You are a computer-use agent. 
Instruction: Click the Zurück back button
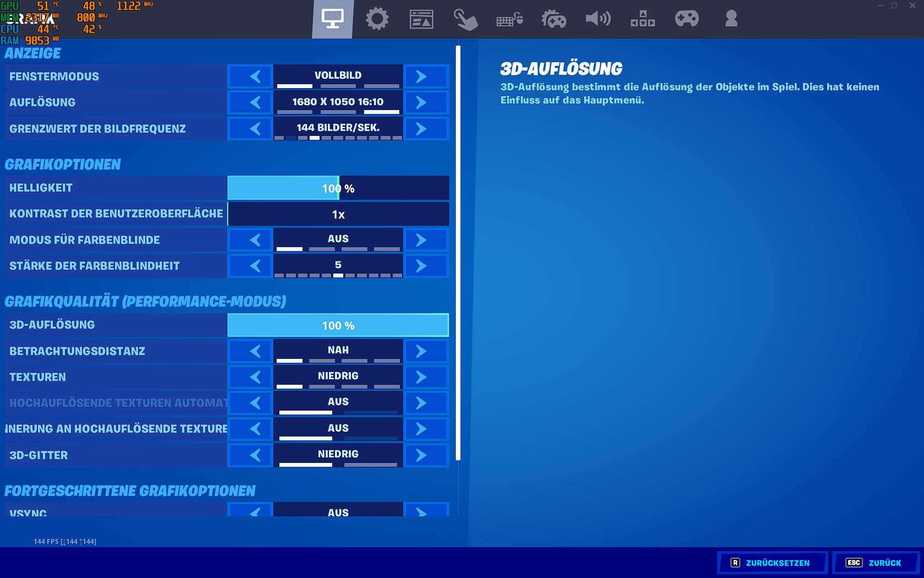point(876,563)
